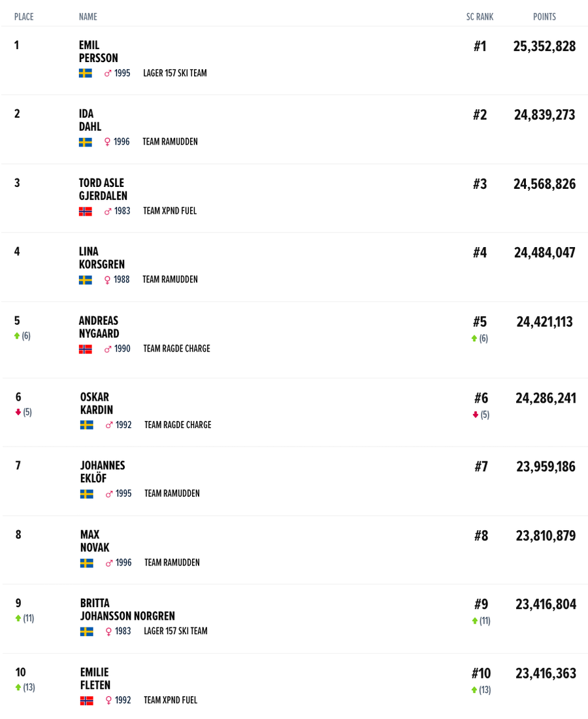Viewport: 588px width, 719px height.
Task: Click the green up arrow under SC rank #10
Action: coord(474,690)
